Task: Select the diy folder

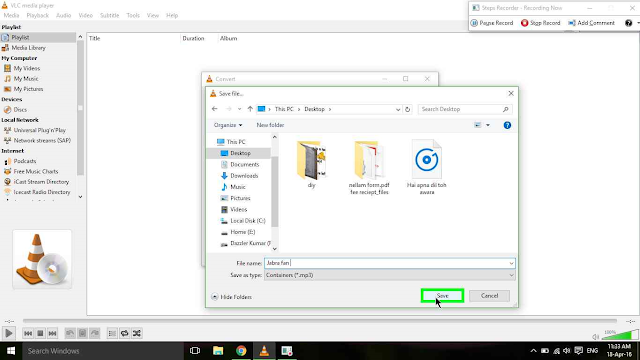Action: pyautogui.click(x=311, y=164)
